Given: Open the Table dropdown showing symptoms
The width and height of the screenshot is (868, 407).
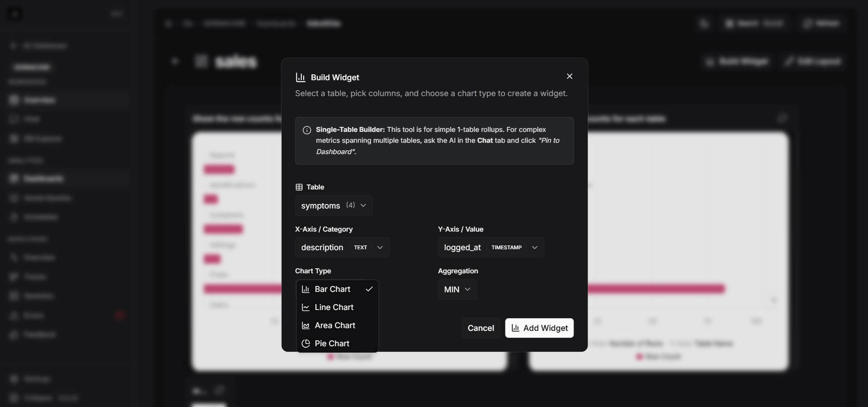Looking at the screenshot, I should 334,205.
